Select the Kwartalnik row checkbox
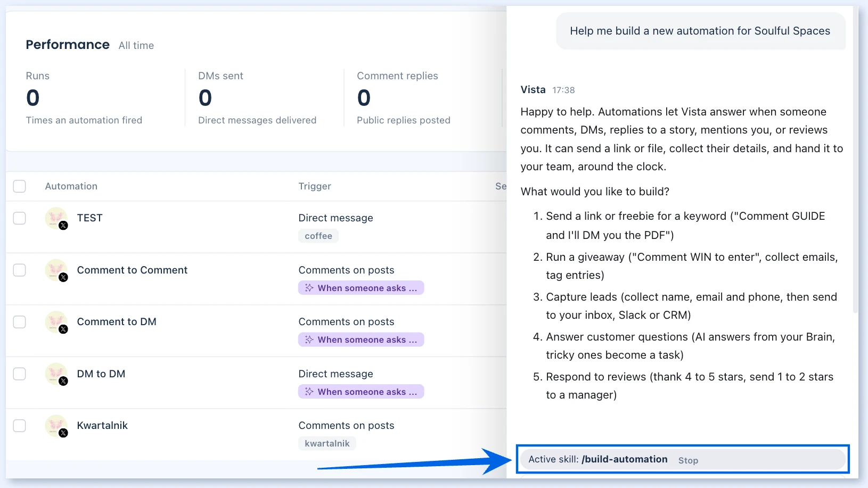 pos(20,426)
